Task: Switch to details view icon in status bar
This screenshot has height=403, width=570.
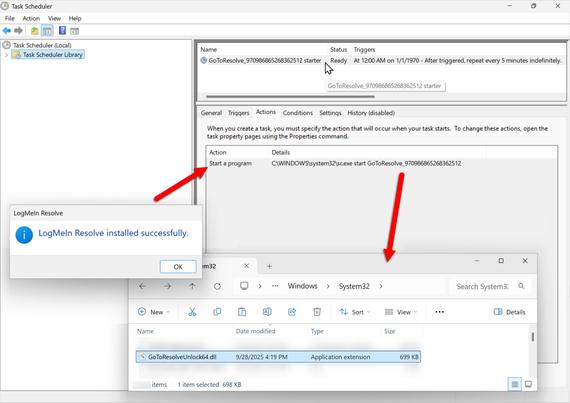Action: coord(515,384)
